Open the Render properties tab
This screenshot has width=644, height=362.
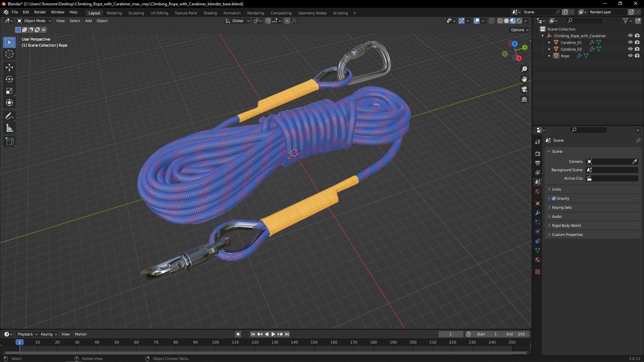coord(538,154)
